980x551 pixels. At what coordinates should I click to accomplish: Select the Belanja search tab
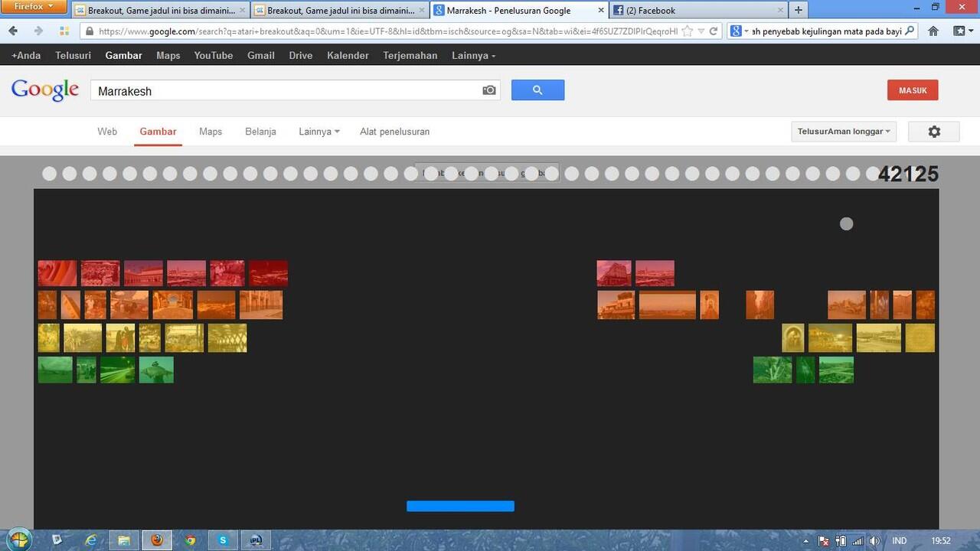pyautogui.click(x=260, y=132)
